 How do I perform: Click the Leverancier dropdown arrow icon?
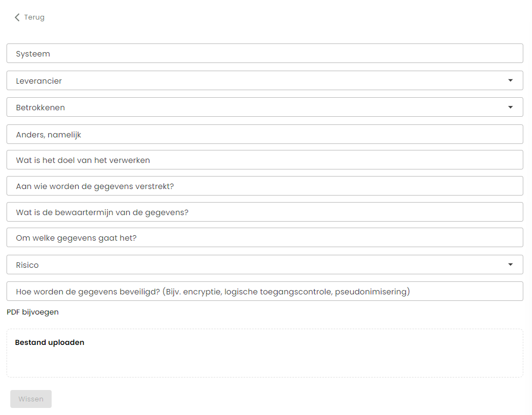click(510, 80)
